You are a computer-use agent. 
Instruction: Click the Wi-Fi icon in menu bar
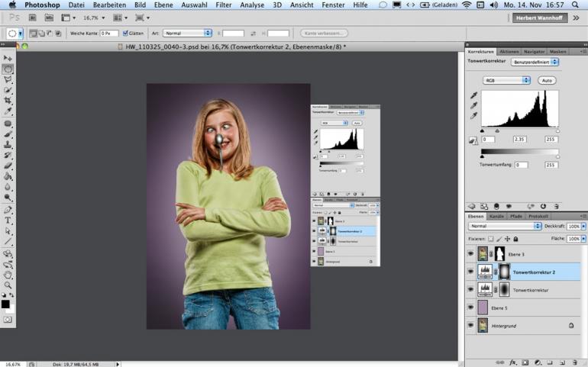467,5
